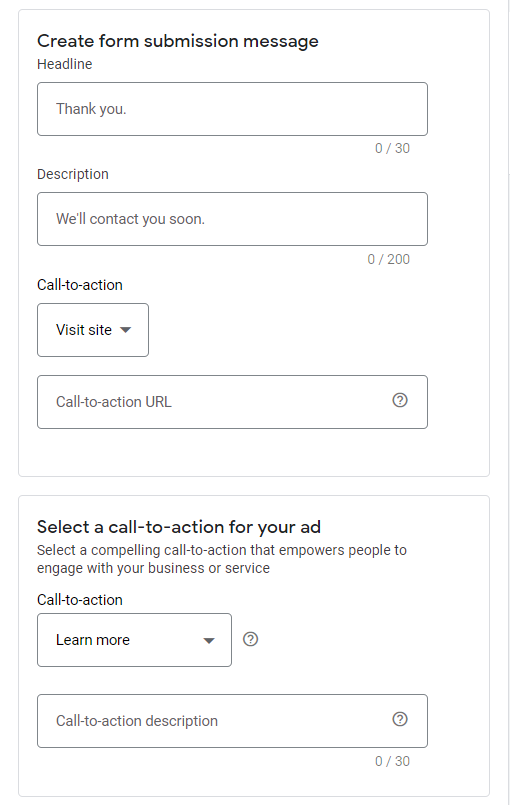510x805 pixels.
Task: Expand the Learn more call-to-action dropdown
Action: (x=134, y=640)
